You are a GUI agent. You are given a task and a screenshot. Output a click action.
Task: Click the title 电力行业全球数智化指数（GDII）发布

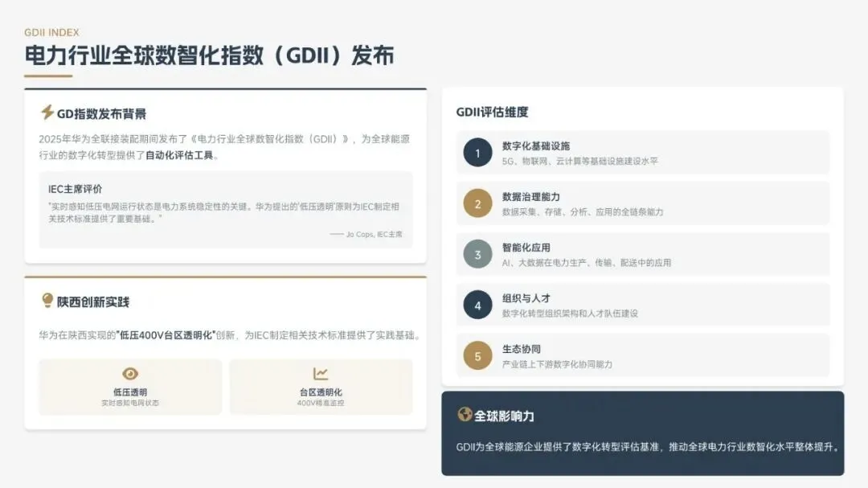[x=209, y=55]
